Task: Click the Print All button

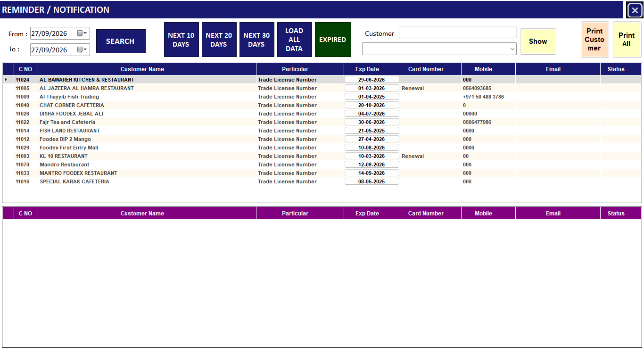Action: click(627, 40)
